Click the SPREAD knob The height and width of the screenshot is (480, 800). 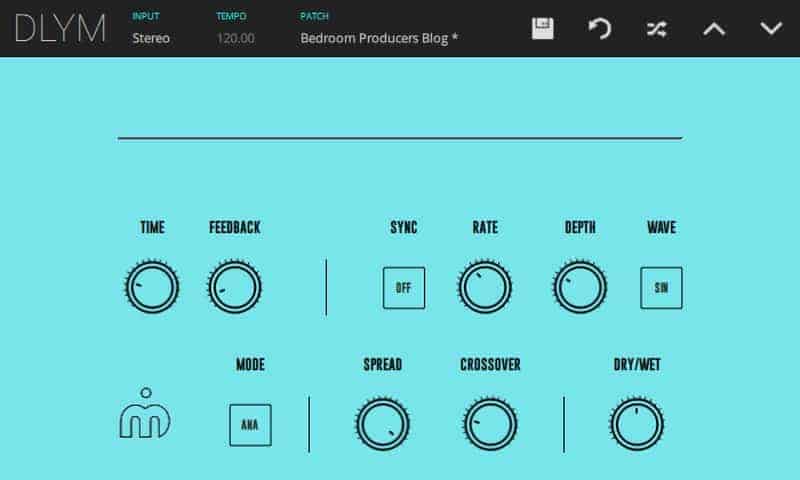[382, 424]
